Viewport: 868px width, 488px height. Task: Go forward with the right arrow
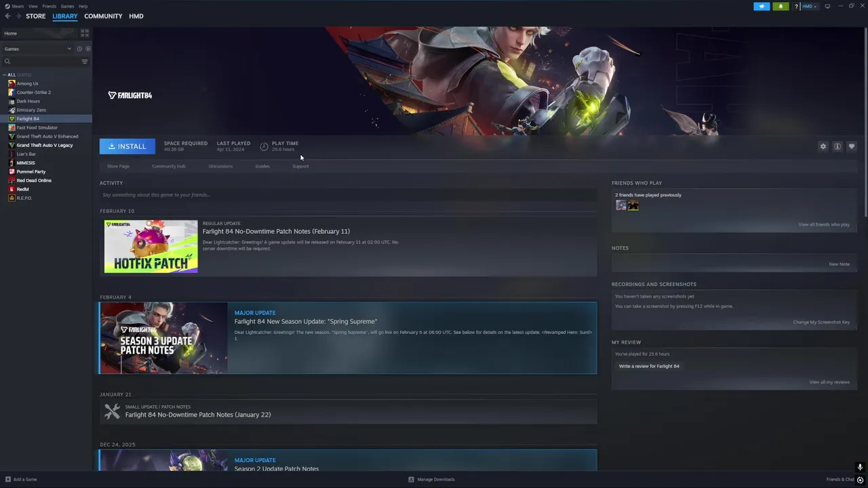click(x=18, y=16)
